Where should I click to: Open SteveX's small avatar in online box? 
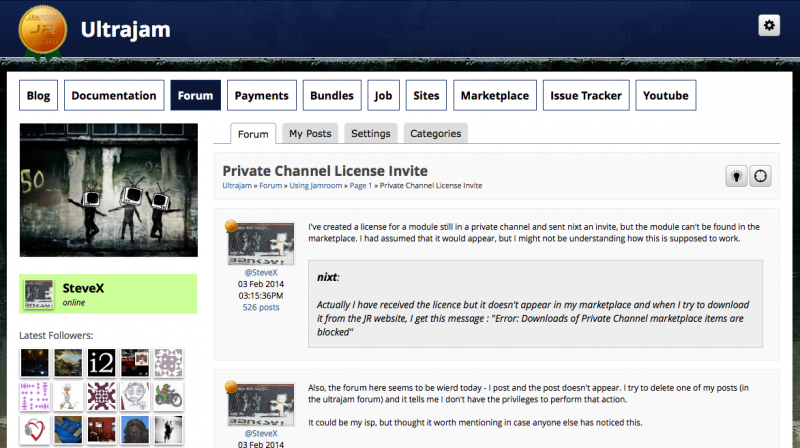point(39,294)
